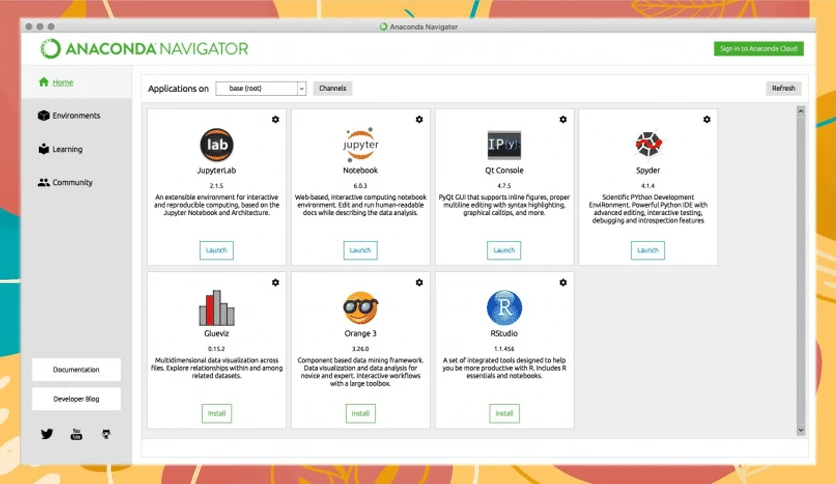Click the Notebook version 6.0.3 text
Viewport: 836px width, 484px height.
click(360, 185)
